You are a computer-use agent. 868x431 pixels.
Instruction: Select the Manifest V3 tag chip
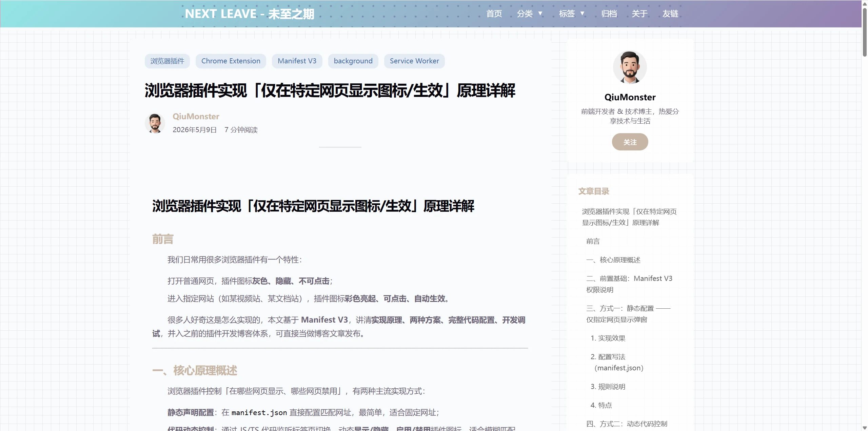[x=297, y=61]
